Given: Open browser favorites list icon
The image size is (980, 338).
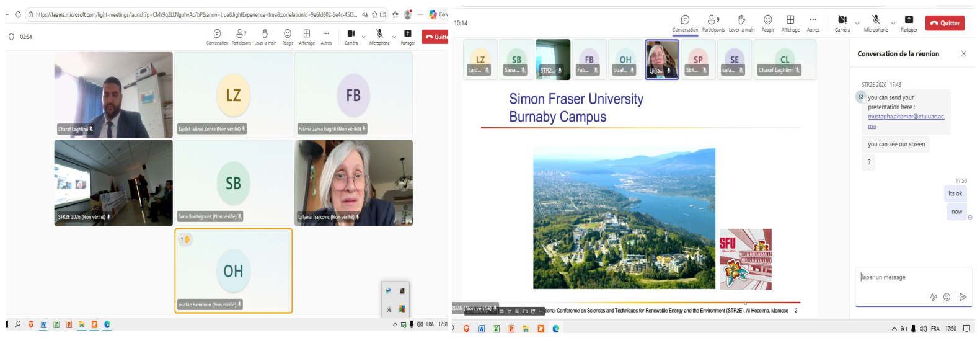Looking at the screenshot, I should click(x=395, y=14).
